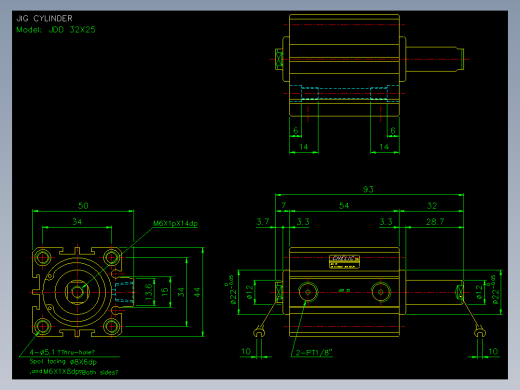Click the yellow nameplate label on cylinder body

point(344,261)
